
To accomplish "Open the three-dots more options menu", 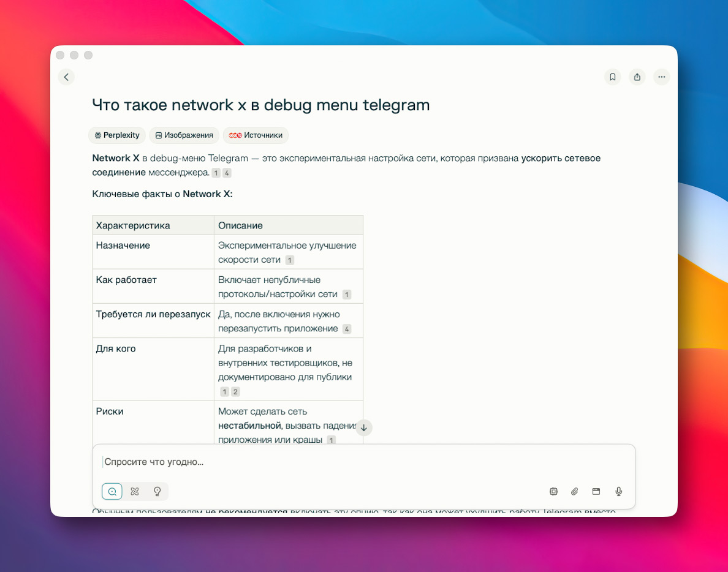I will coord(661,77).
